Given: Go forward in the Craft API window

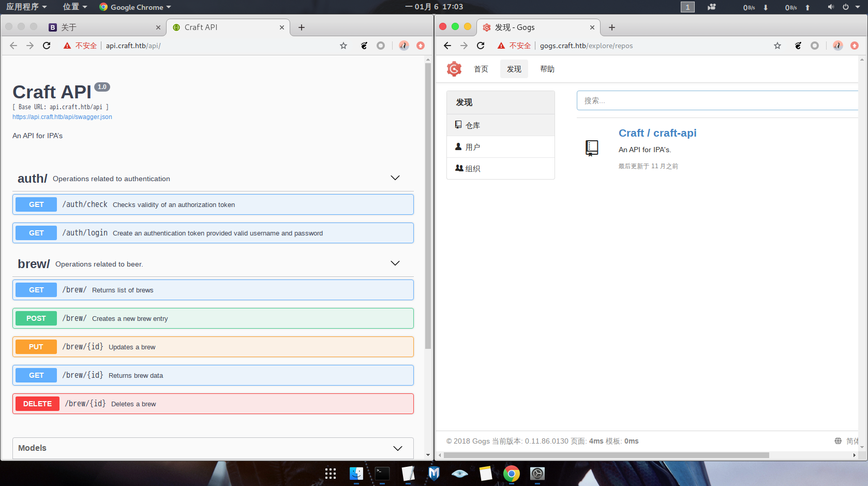Looking at the screenshot, I should click(30, 46).
